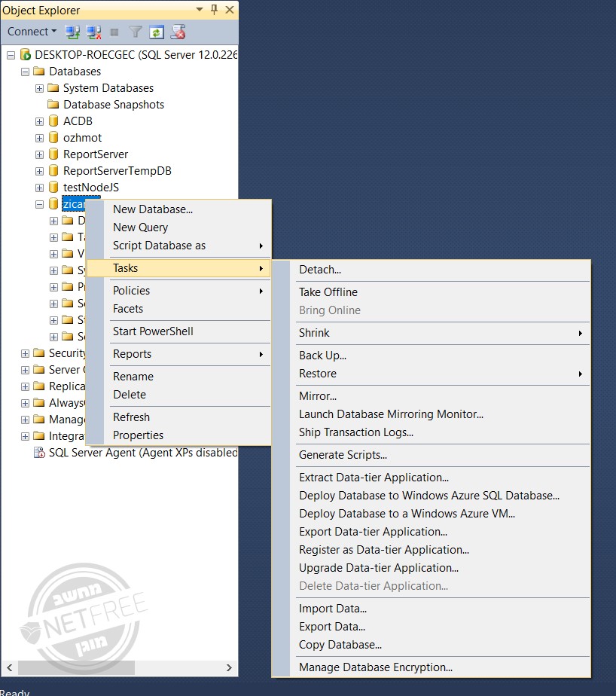The width and height of the screenshot is (616, 696).
Task: Select Import Data... task
Action: point(432,609)
